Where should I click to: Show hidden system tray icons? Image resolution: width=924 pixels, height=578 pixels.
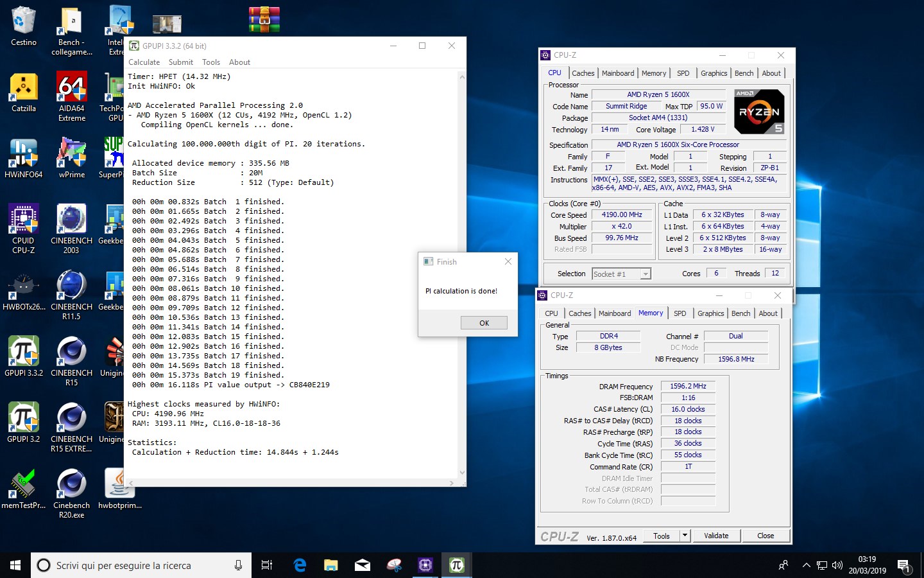(806, 565)
